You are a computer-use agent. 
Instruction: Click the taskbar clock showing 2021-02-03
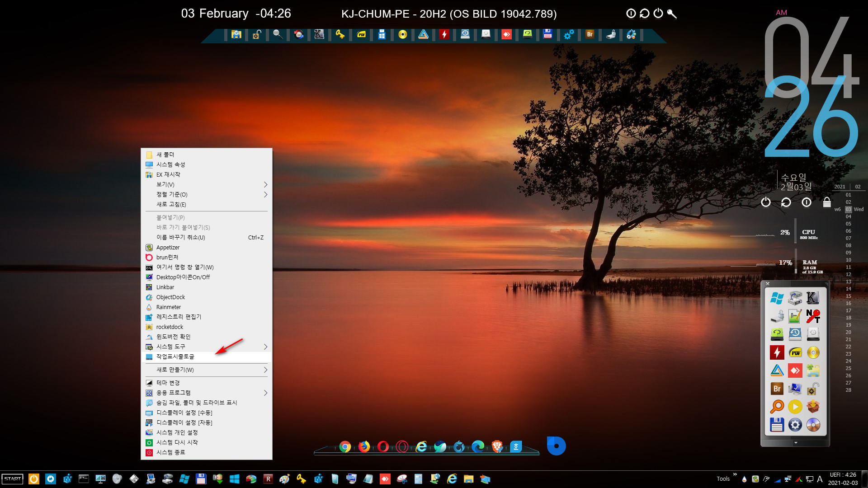(843, 479)
